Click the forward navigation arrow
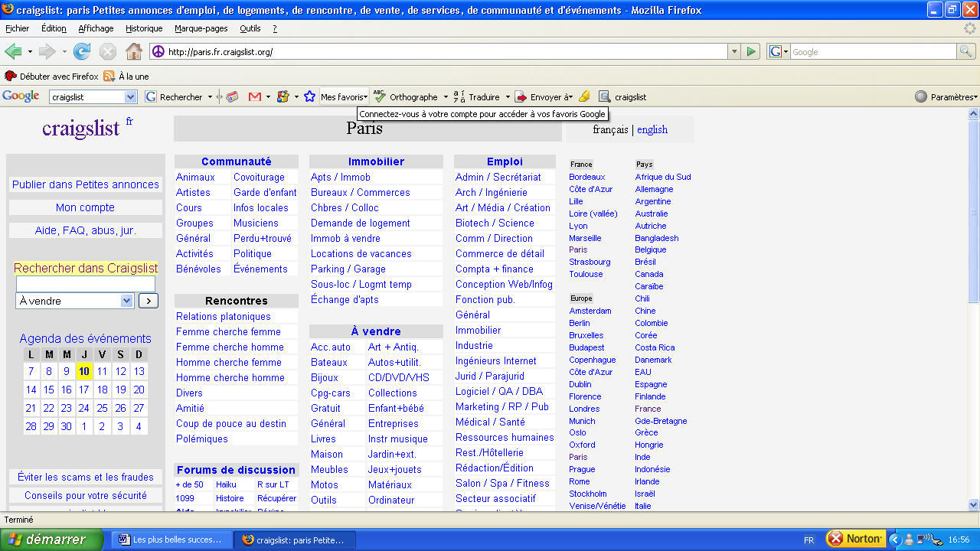 pyautogui.click(x=47, y=51)
